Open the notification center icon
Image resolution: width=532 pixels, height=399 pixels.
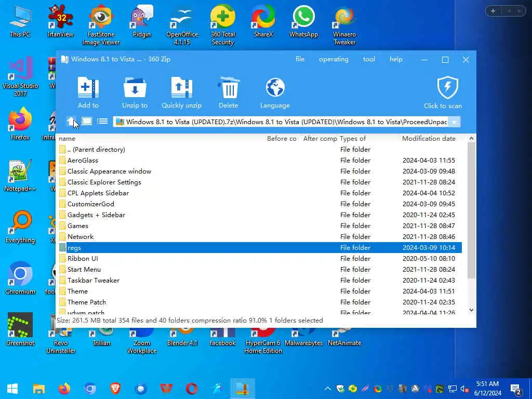(x=516, y=389)
